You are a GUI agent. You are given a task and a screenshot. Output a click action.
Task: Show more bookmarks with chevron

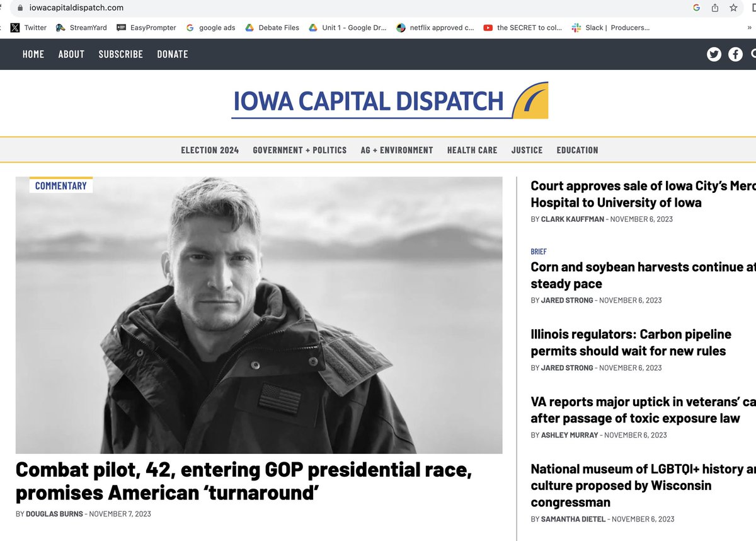[x=750, y=28]
